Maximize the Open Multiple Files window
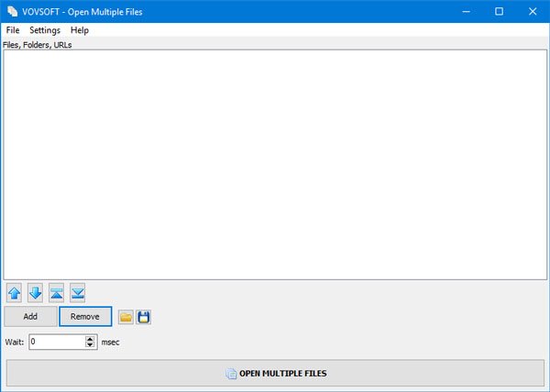The width and height of the screenshot is (550, 392). pyautogui.click(x=500, y=12)
